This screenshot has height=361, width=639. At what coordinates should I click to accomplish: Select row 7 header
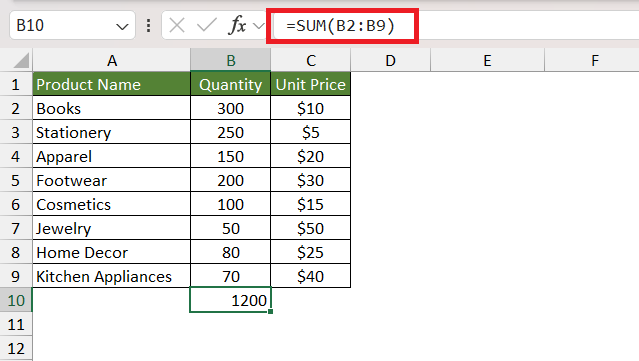point(16,229)
